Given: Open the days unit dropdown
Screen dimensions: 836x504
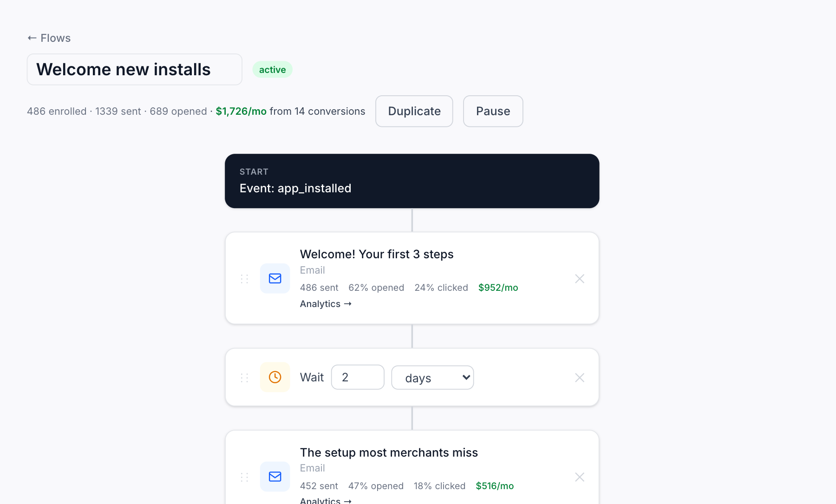Looking at the screenshot, I should pyautogui.click(x=432, y=378).
